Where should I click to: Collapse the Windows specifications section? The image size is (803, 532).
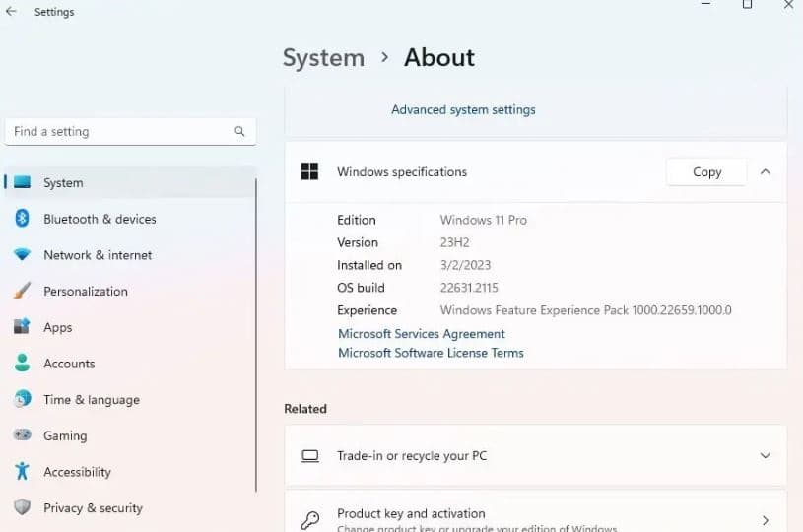pyautogui.click(x=766, y=171)
